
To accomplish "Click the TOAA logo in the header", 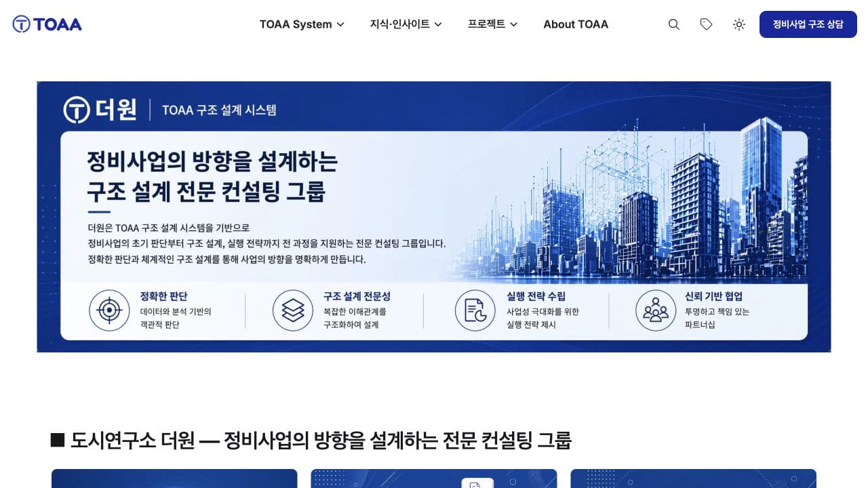I will tap(47, 24).
